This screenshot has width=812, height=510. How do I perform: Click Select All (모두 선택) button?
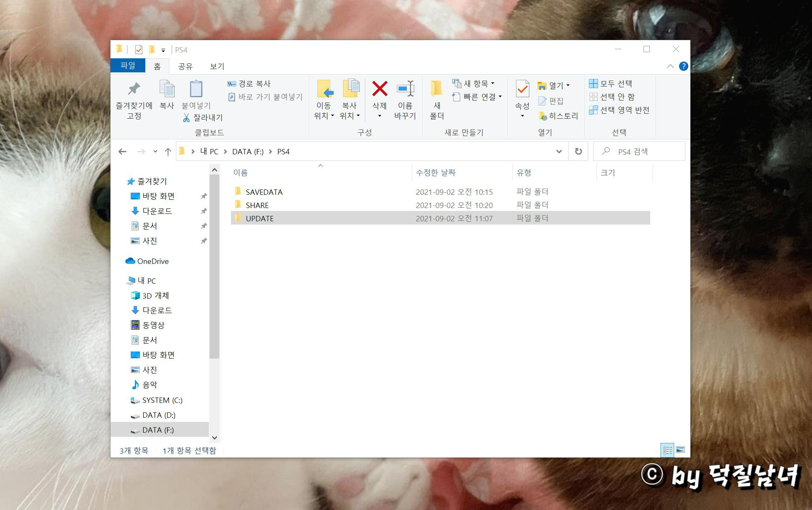click(611, 84)
